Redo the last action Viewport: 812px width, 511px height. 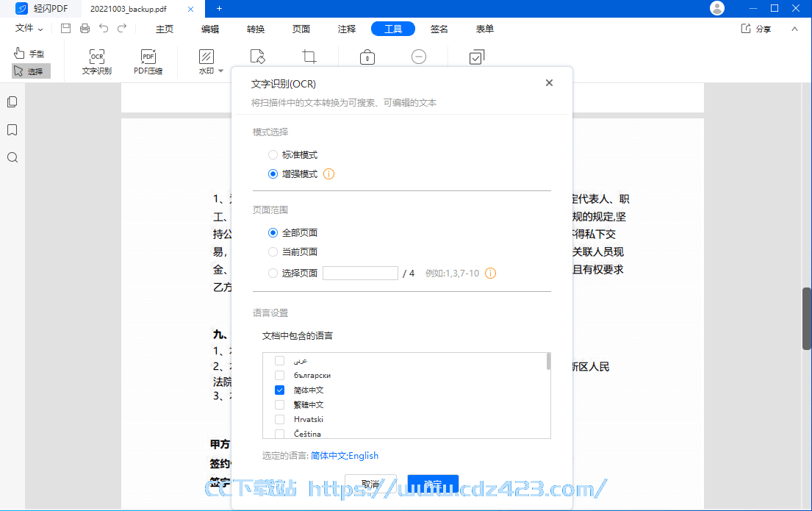(122, 29)
